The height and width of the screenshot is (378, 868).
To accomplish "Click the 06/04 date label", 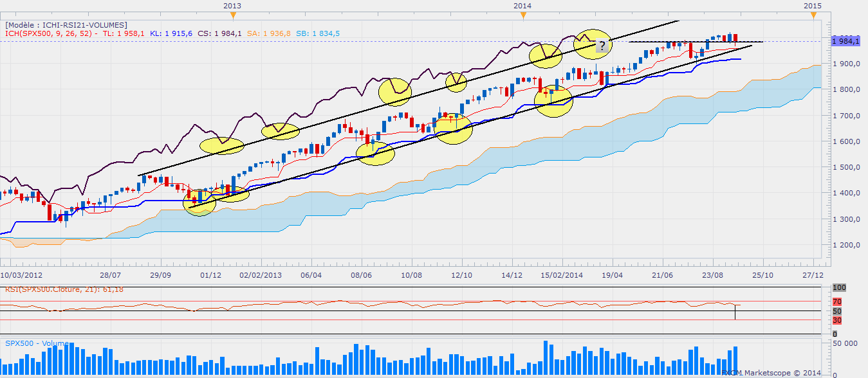I will [x=311, y=274].
